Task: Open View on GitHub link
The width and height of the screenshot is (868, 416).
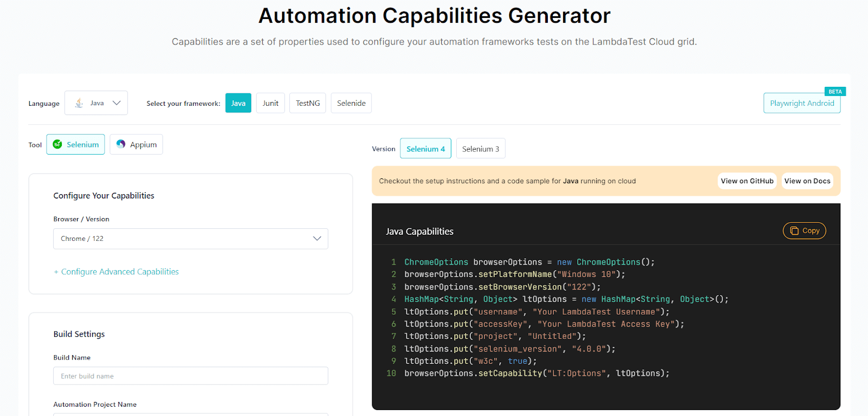Action: coord(747,181)
